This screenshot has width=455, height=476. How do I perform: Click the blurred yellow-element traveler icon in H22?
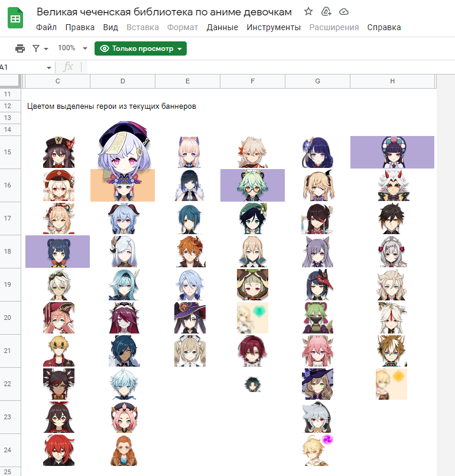tap(391, 384)
